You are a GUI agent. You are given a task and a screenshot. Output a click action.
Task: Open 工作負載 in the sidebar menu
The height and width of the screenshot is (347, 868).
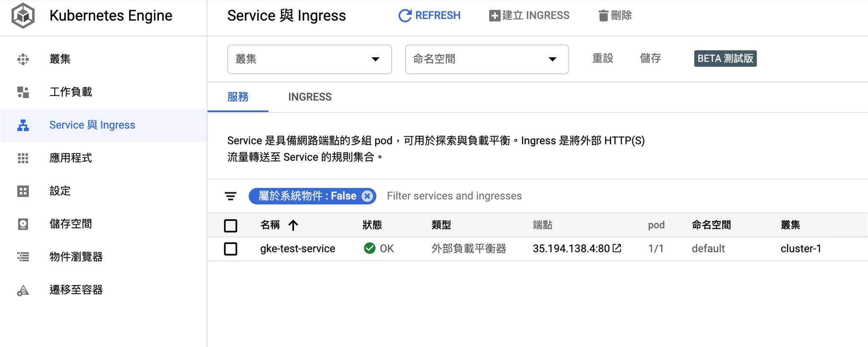click(103, 92)
